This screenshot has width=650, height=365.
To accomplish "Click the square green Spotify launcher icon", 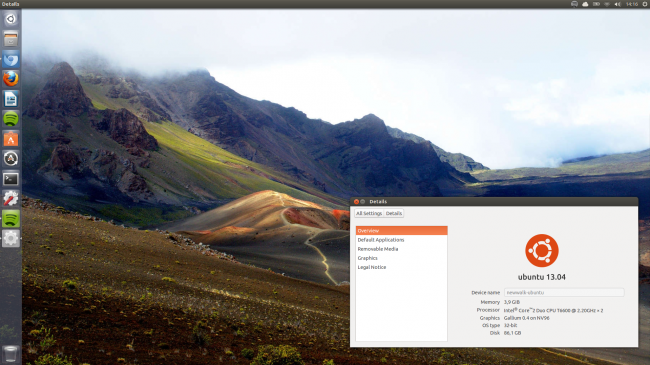I will (x=11, y=219).
